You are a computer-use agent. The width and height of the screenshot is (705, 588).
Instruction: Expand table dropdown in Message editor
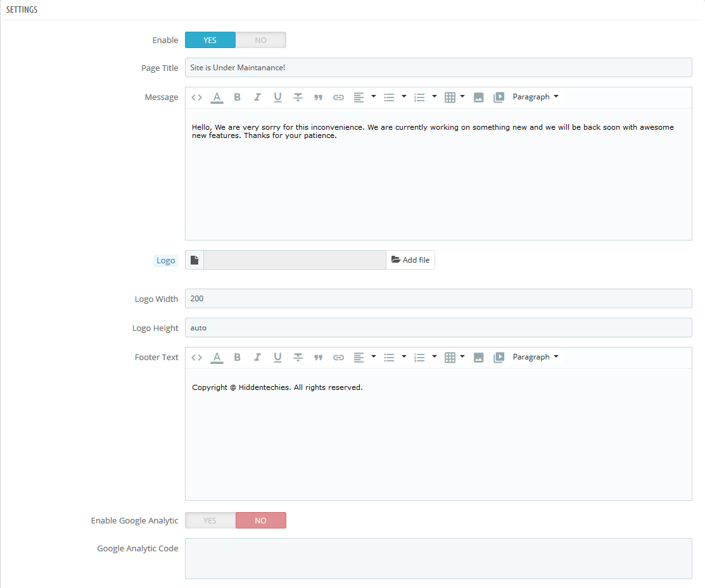pos(462,97)
